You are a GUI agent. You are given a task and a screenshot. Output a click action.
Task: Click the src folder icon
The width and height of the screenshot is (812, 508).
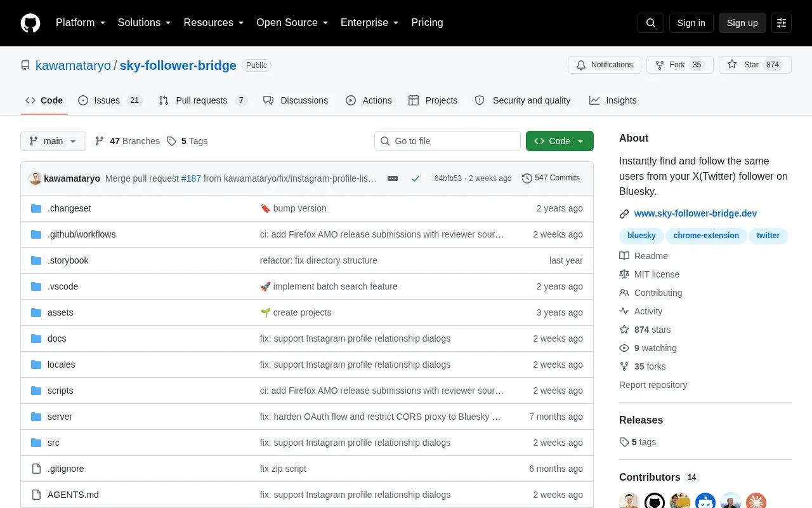(36, 443)
